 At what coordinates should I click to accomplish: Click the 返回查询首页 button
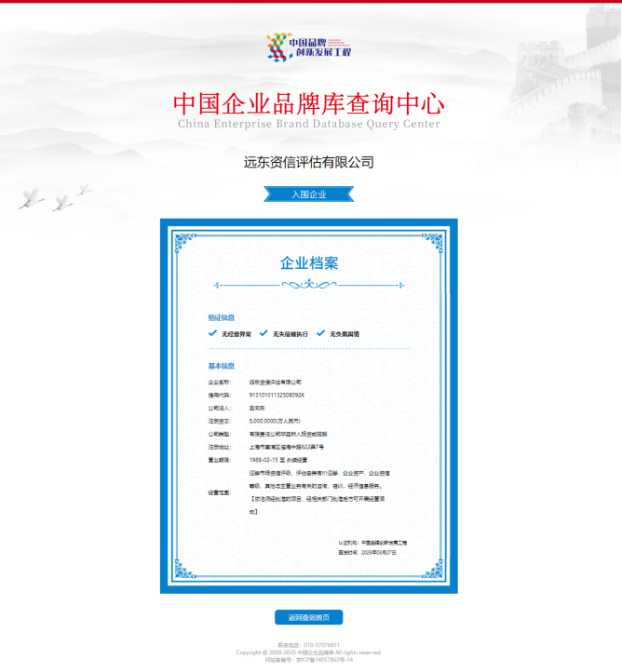(x=308, y=617)
